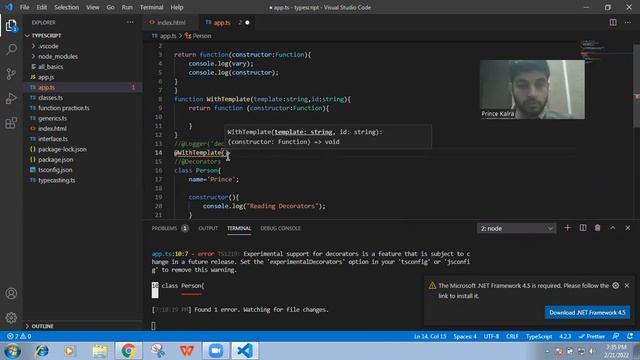Expand the .vscode folder
The width and height of the screenshot is (640, 360).
pyautogui.click(x=48, y=46)
